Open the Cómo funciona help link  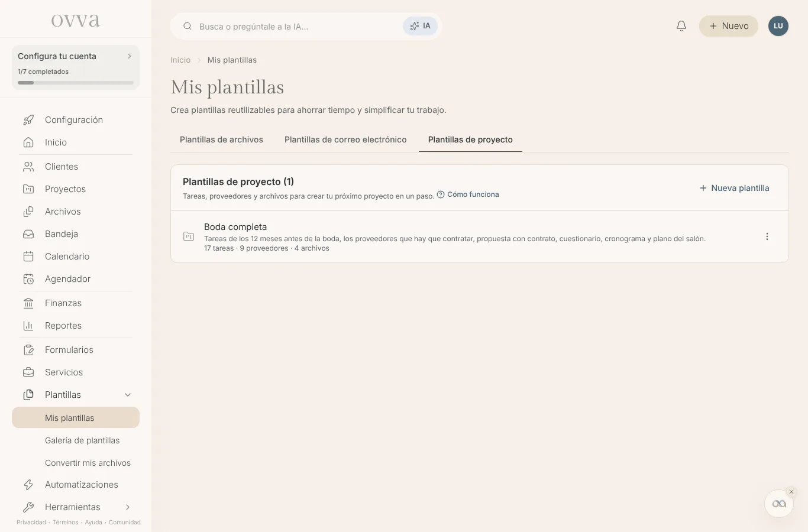pos(468,194)
